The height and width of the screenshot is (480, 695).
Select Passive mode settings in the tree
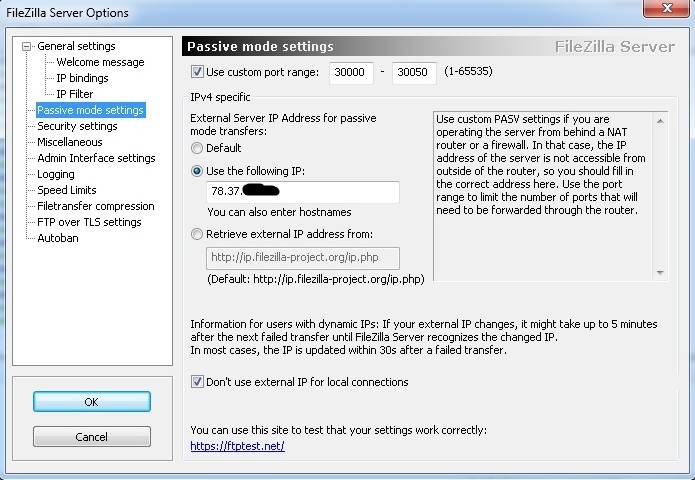click(90, 110)
